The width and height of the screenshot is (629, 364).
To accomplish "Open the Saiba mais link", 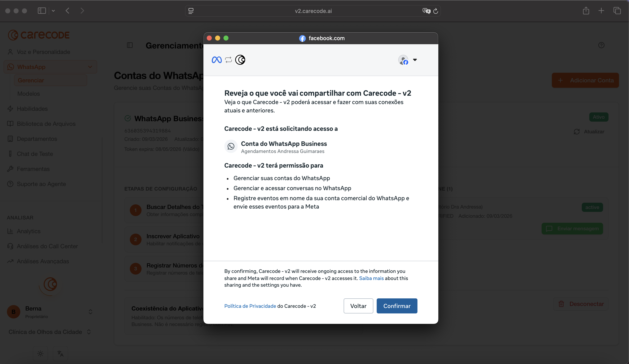I will tap(371, 278).
